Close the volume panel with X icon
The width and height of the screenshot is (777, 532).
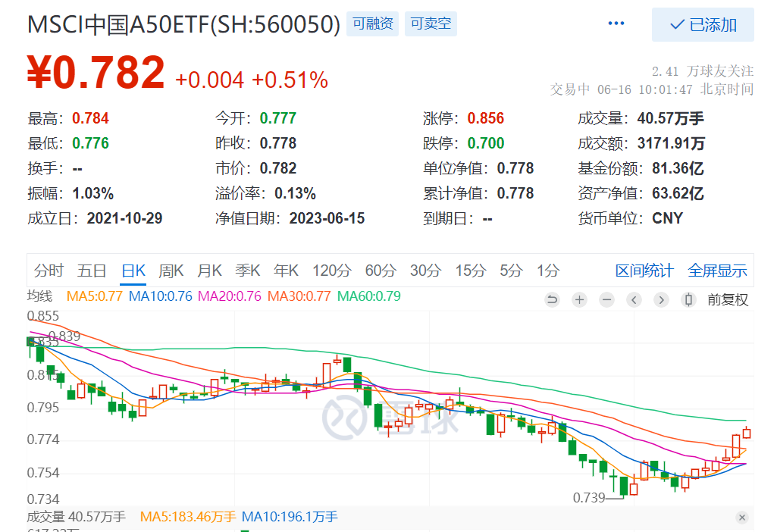[x=742, y=518]
